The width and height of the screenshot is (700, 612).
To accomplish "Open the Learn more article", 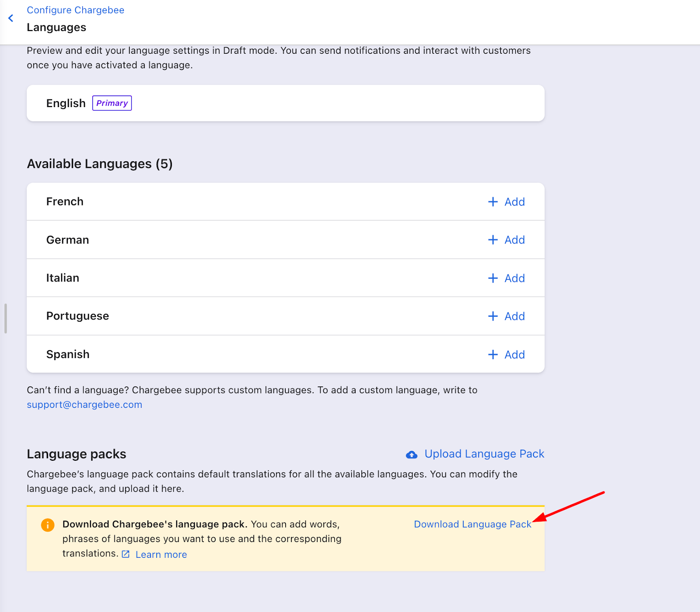I will click(161, 554).
